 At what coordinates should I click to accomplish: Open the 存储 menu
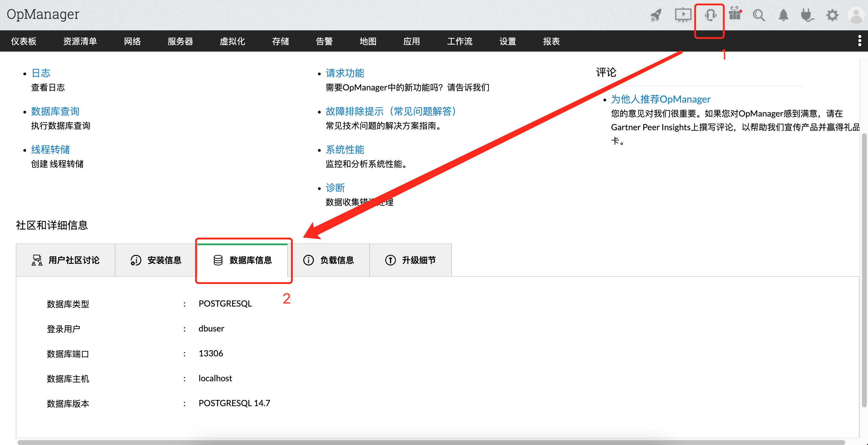click(x=281, y=41)
